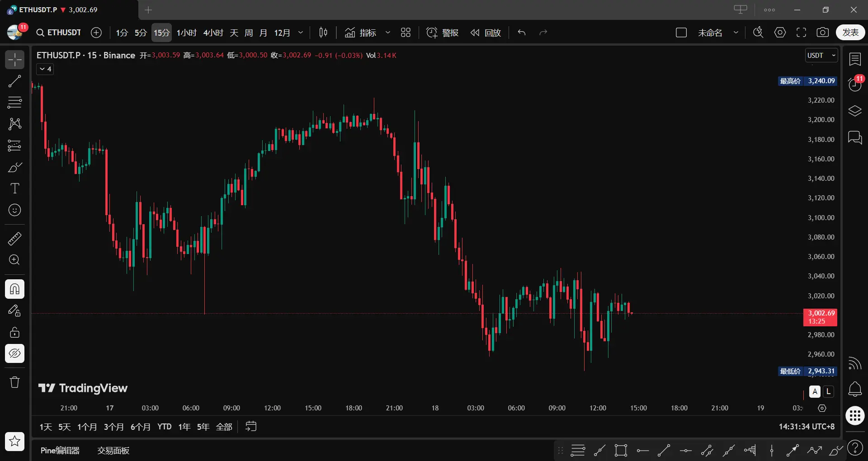Toggle the layout selection square

click(x=681, y=33)
